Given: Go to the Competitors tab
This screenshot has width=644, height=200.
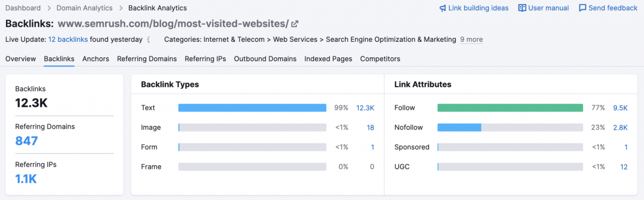Looking at the screenshot, I should pyautogui.click(x=380, y=59).
